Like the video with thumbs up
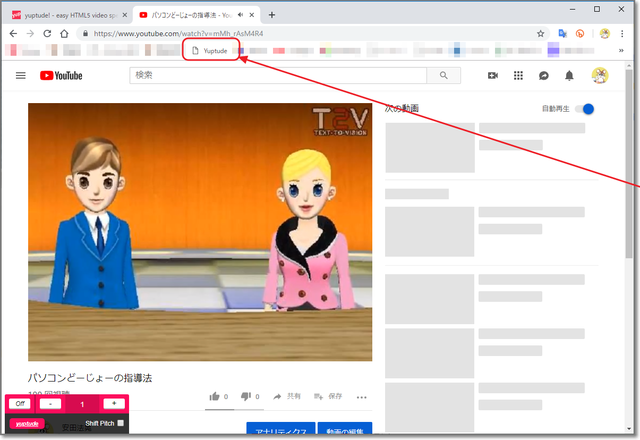 tap(214, 397)
